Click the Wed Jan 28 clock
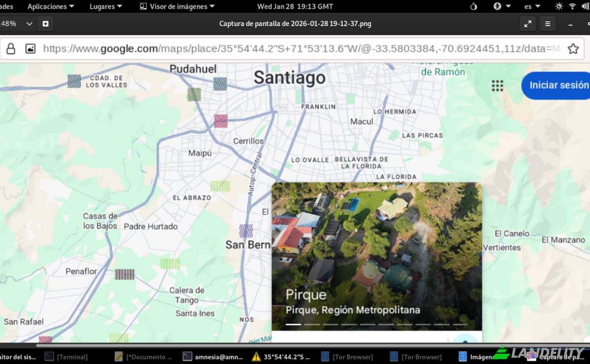Screen dimensions: 590x364 [295, 6]
